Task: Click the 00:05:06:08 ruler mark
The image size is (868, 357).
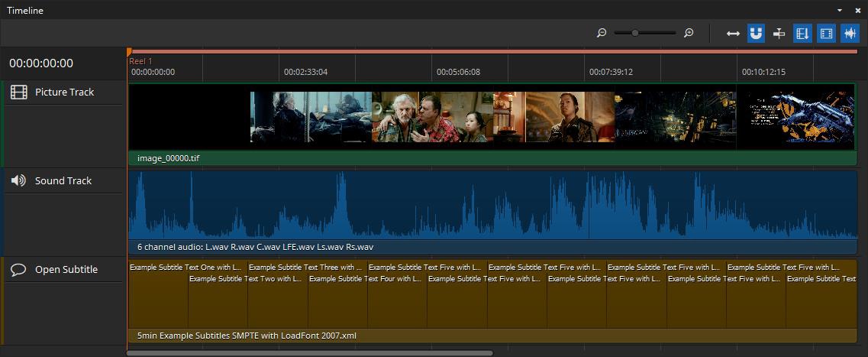Action: (x=458, y=72)
